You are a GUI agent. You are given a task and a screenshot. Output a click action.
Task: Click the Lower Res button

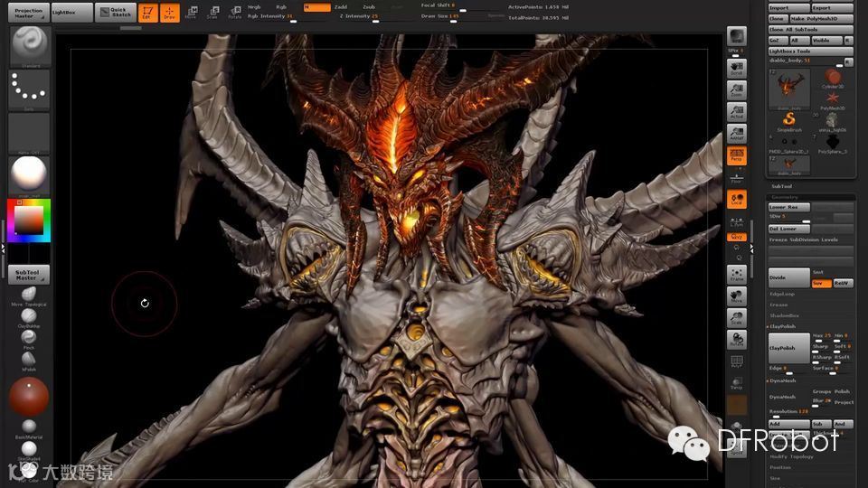788,207
